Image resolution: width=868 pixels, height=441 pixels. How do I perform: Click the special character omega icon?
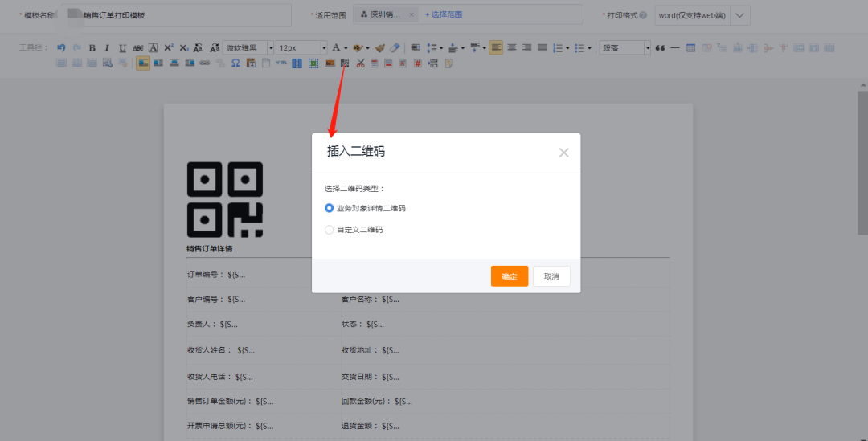(x=235, y=63)
